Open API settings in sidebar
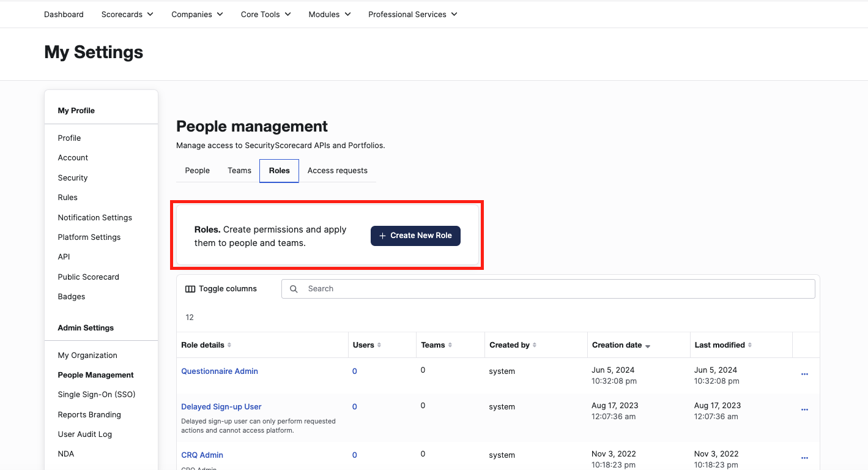The height and width of the screenshot is (470, 868). [x=64, y=257]
